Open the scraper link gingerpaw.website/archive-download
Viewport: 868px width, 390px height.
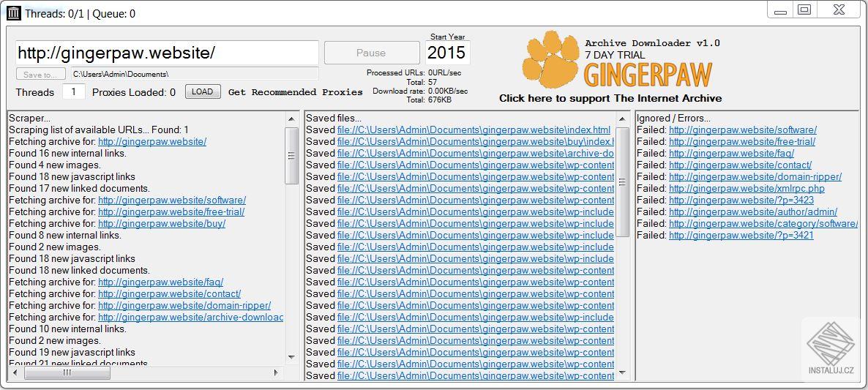[191, 317]
